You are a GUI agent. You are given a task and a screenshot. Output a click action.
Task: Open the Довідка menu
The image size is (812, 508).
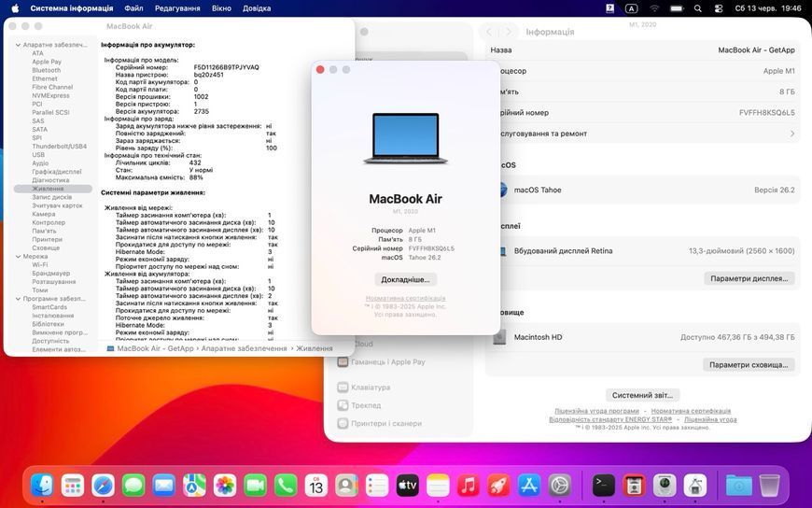[257, 8]
